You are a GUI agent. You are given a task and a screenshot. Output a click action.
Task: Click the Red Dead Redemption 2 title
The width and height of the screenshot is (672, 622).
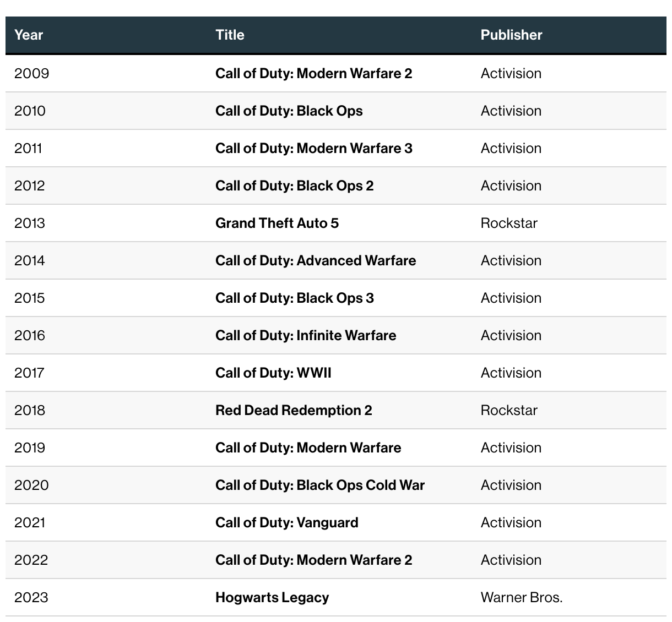coord(294,410)
